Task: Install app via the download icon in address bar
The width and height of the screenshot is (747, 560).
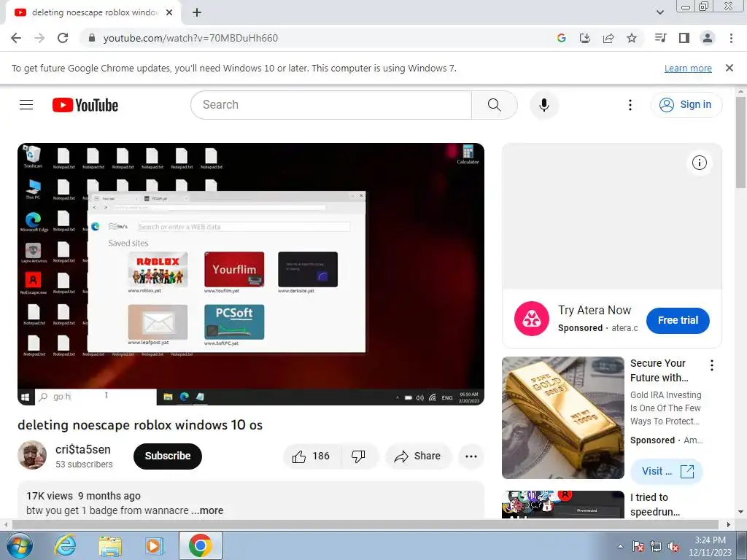Action: [584, 38]
